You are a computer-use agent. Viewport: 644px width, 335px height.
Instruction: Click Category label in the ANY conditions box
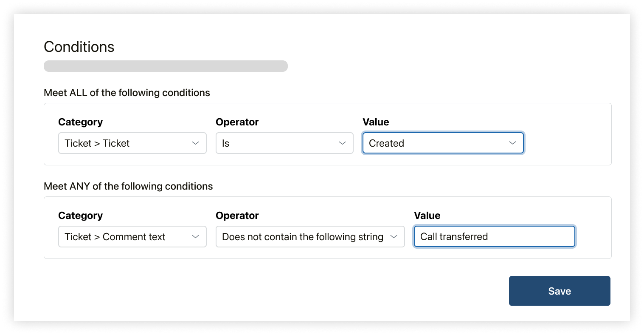(80, 216)
